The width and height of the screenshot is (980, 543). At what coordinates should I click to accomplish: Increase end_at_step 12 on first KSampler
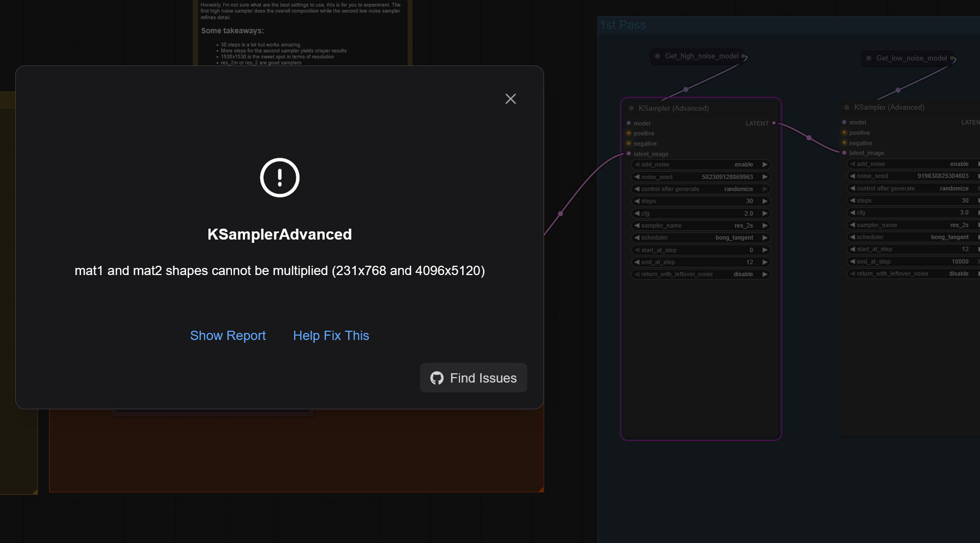click(x=765, y=262)
